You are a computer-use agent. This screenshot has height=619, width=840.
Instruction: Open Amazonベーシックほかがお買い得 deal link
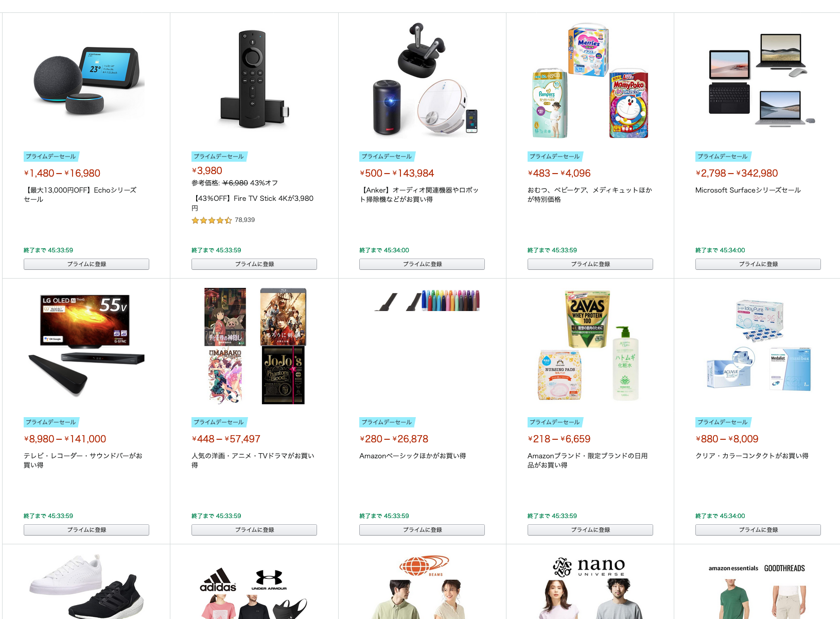tap(413, 456)
